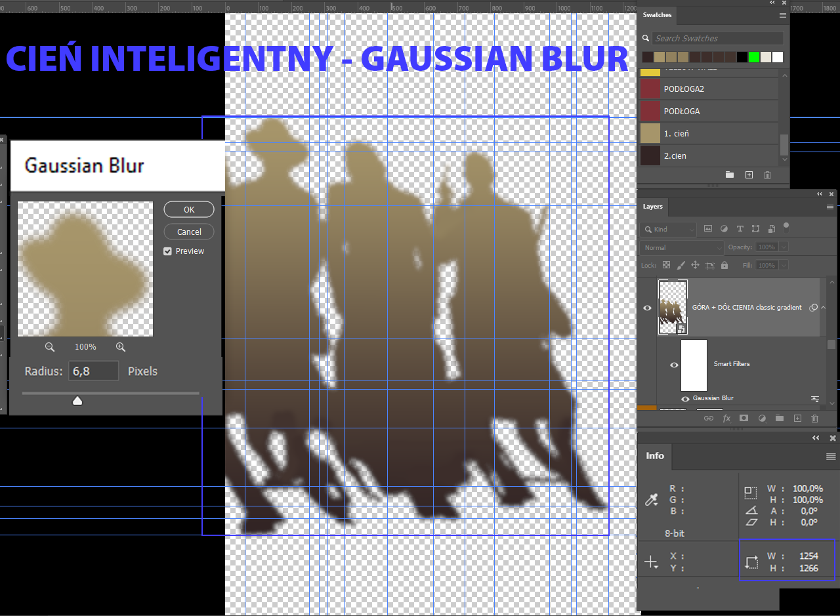The height and width of the screenshot is (616, 840).
Task: Toggle Gaussian Blur smart filter visibility
Action: tap(686, 399)
